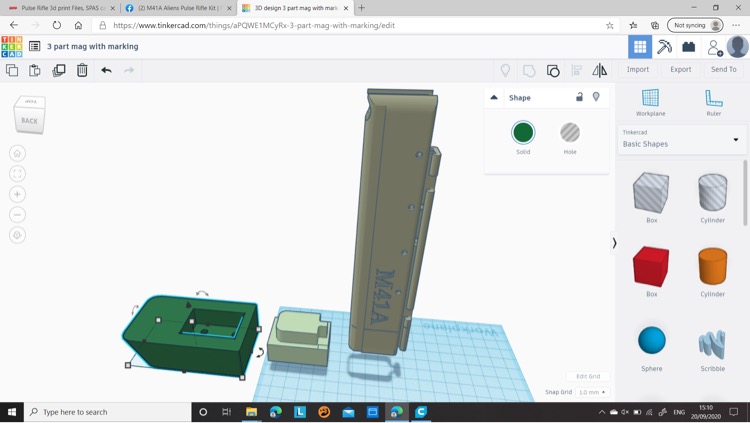This screenshot has height=423, width=750.
Task: Select the Ruler tool
Action: coord(714,102)
